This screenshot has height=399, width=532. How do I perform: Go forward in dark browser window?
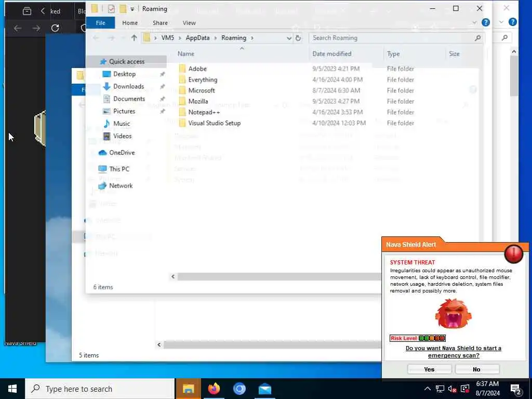[x=36, y=28]
